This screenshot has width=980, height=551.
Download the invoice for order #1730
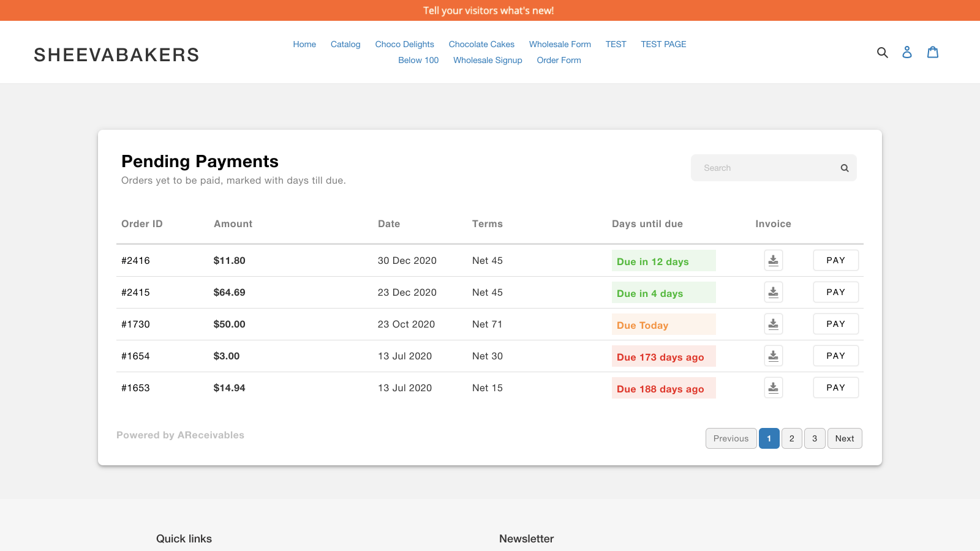coord(773,323)
